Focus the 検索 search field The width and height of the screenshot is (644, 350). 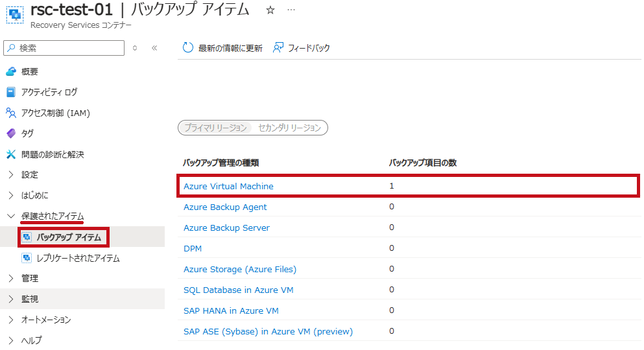pos(64,48)
